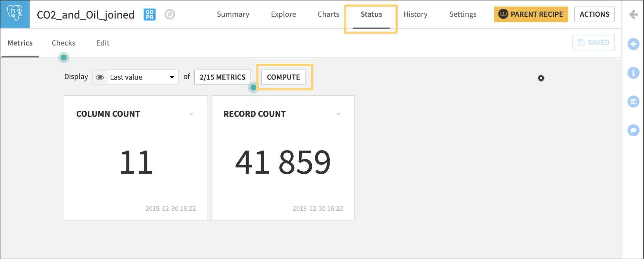Switch to the Explore tab

point(284,14)
